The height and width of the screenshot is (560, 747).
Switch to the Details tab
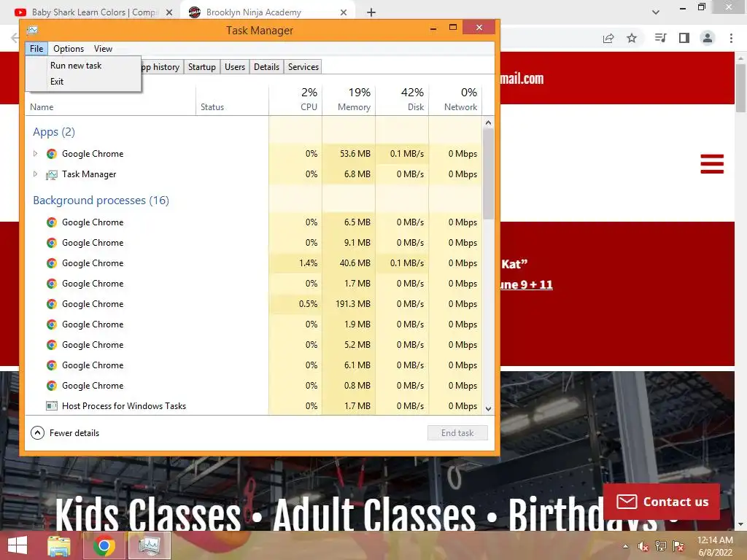tap(266, 67)
